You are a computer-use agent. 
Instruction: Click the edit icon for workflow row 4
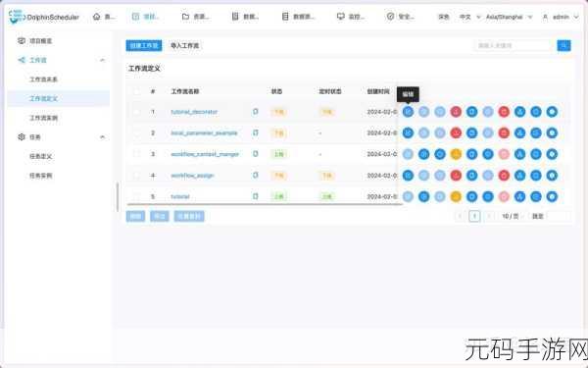coord(408,176)
